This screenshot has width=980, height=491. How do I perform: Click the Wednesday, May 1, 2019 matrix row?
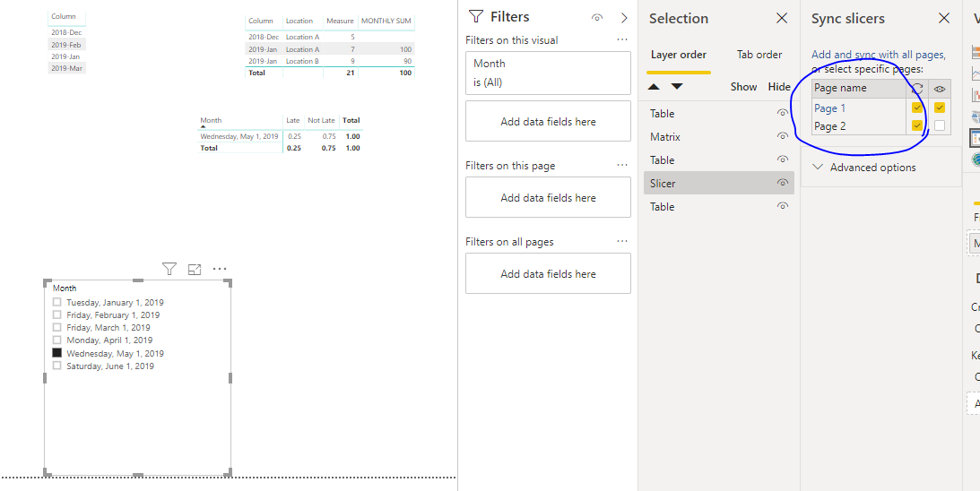[x=239, y=136]
